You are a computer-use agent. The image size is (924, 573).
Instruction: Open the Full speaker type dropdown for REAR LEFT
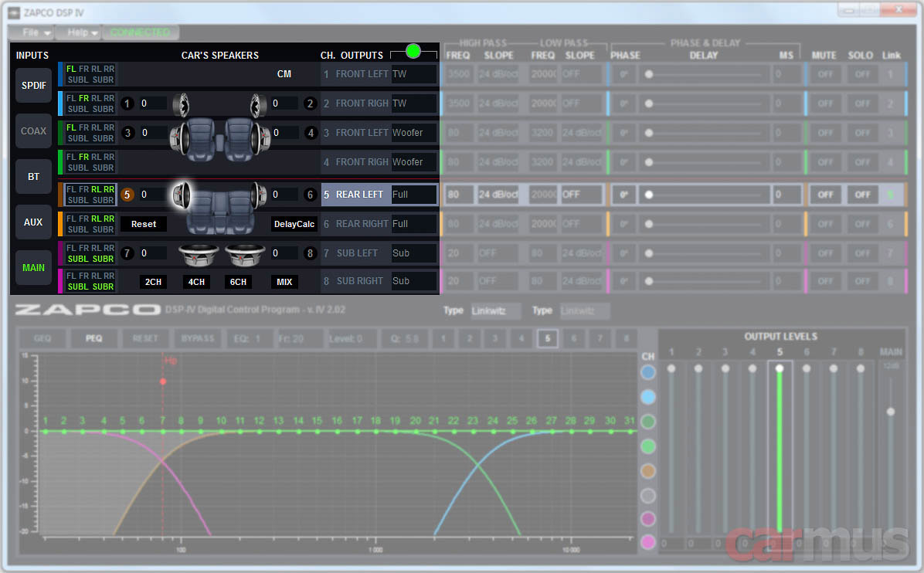(413, 195)
